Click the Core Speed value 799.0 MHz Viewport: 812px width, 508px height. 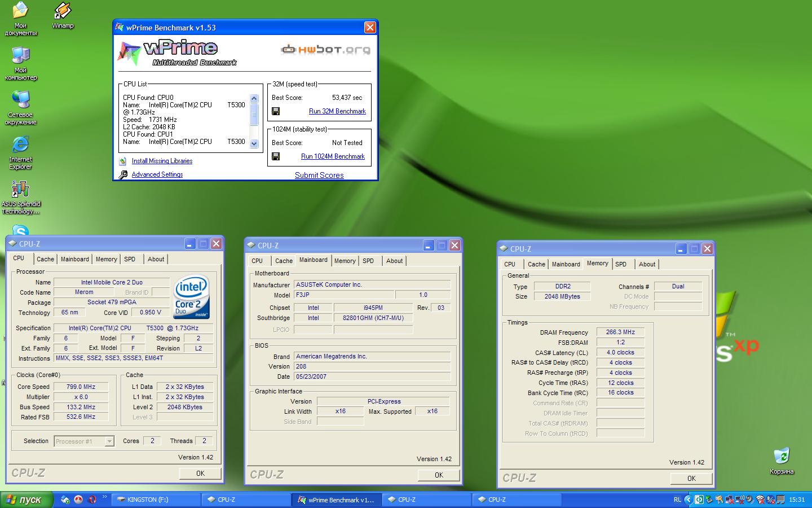point(82,387)
